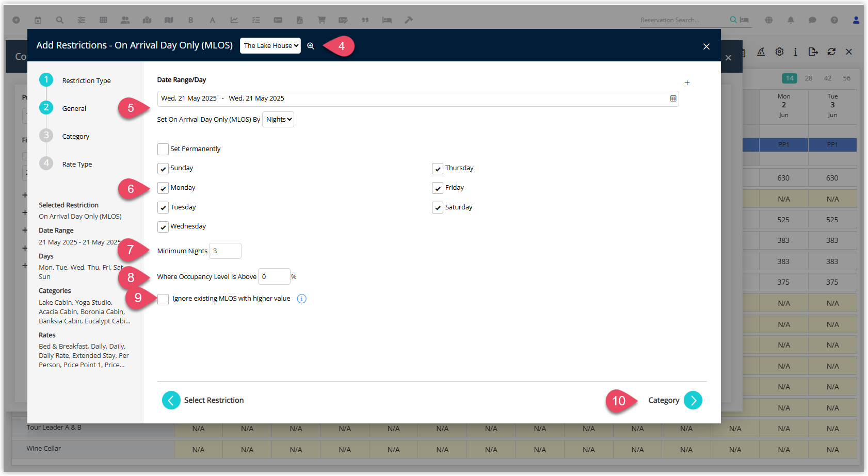Go to Category step in wizard sidebar
Screen dimensions: 868x476
[65, 136]
